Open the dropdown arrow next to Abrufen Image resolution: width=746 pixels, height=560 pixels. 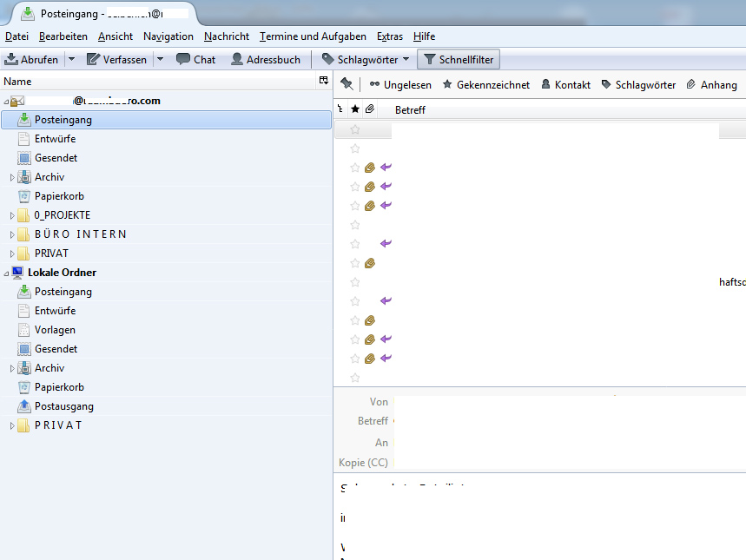[x=71, y=60]
